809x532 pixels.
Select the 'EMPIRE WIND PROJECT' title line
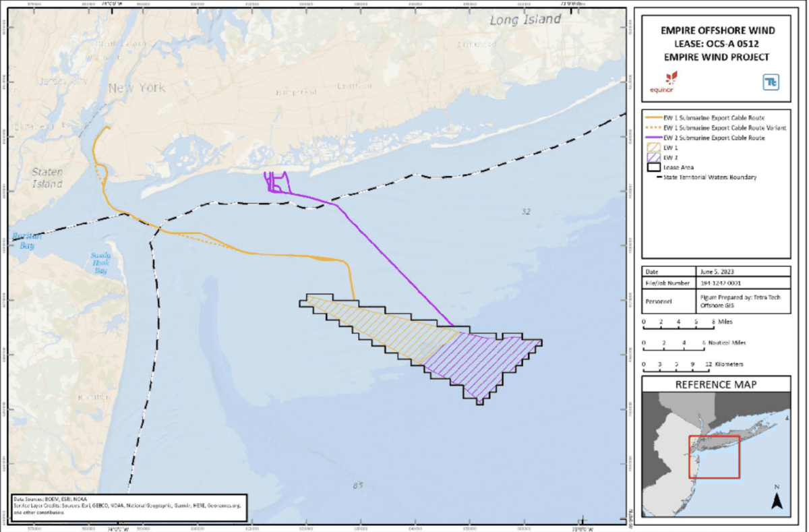(717, 57)
